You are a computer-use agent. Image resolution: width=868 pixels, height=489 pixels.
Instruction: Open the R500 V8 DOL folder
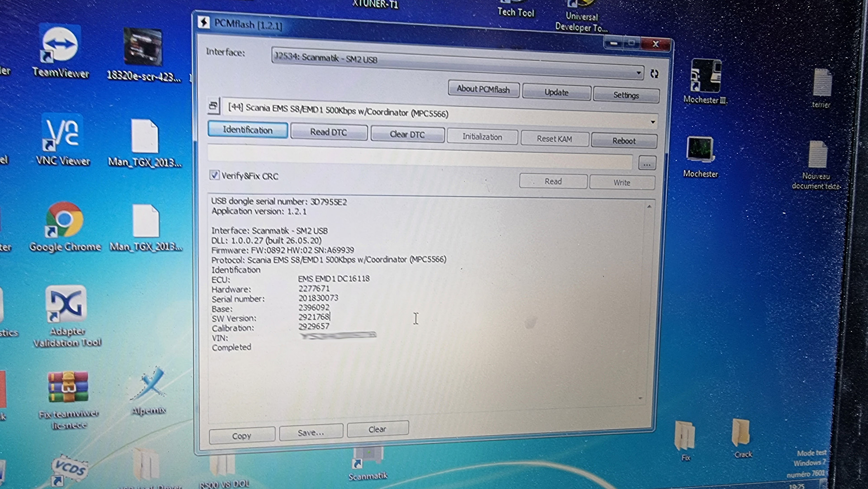(x=223, y=471)
